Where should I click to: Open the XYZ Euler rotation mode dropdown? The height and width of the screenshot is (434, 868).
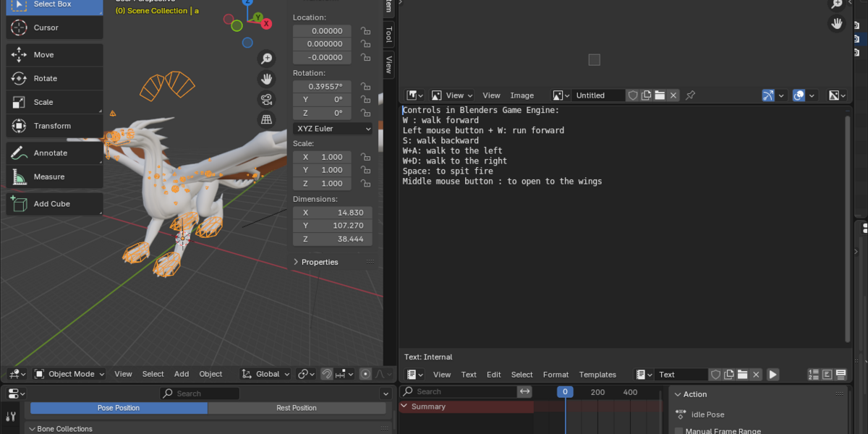tap(333, 129)
